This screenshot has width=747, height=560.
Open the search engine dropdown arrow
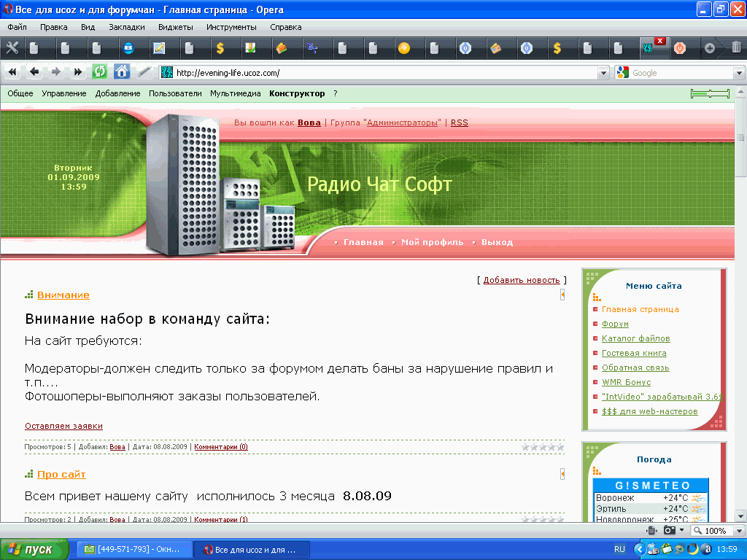pyautogui.click(x=739, y=73)
